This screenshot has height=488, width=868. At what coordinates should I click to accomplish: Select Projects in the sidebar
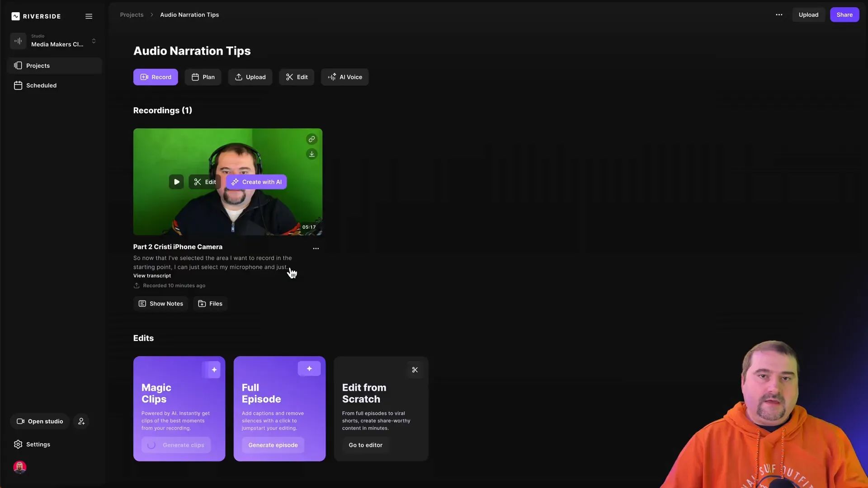[38, 66]
